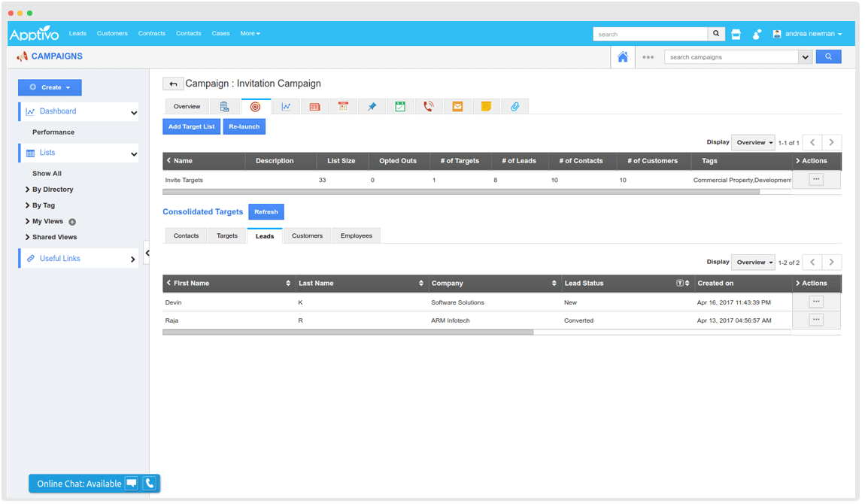
Task: Open the app store icon in header
Action: (736, 34)
